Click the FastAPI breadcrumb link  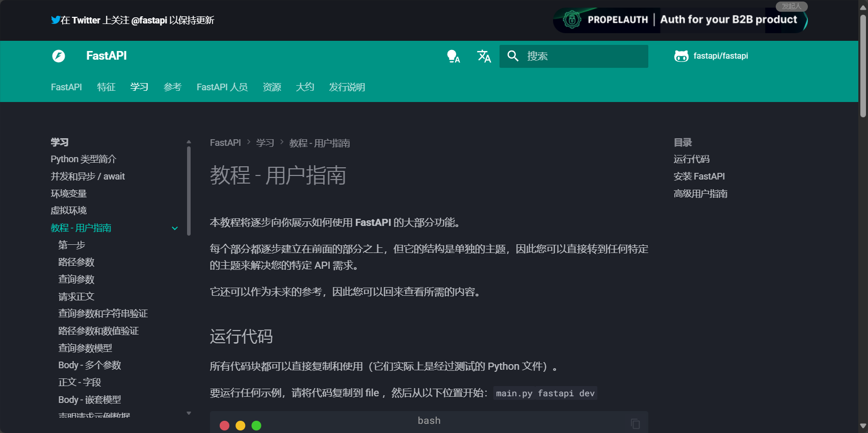coord(225,143)
